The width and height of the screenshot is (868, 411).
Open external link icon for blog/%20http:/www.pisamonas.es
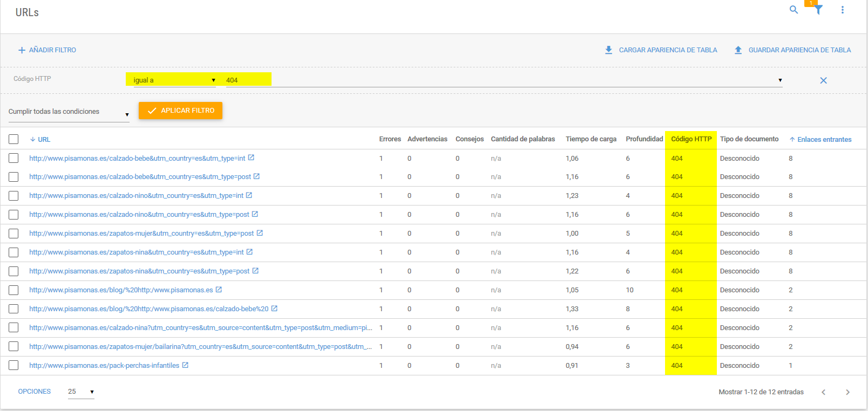(x=219, y=290)
